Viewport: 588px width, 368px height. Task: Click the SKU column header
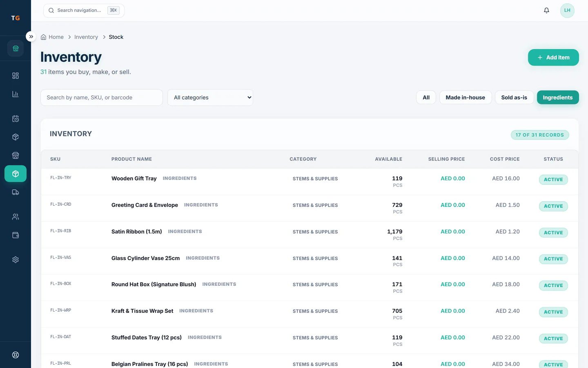coord(56,159)
